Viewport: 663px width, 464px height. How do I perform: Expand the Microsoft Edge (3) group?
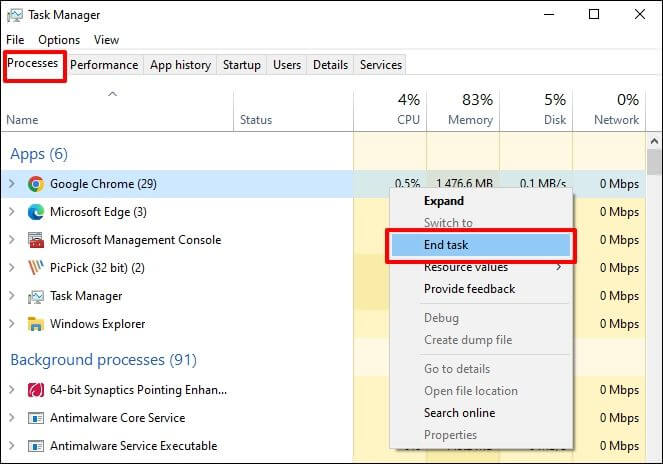(x=12, y=211)
